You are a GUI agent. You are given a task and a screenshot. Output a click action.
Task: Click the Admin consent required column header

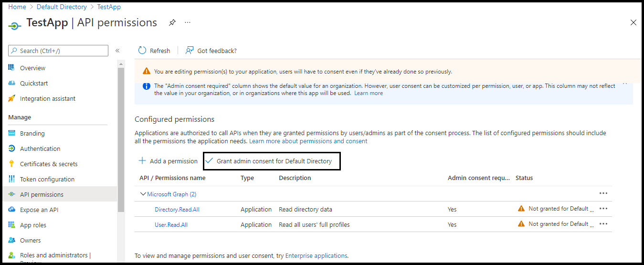click(479, 178)
